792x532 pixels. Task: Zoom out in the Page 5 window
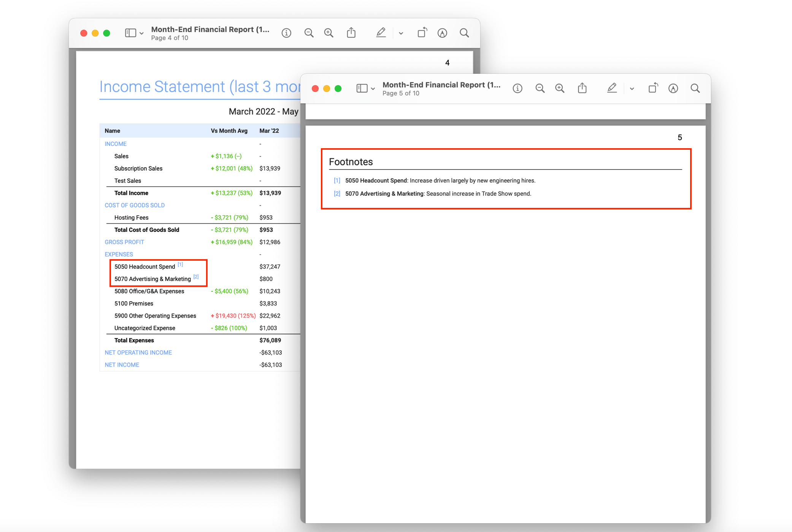(x=540, y=89)
